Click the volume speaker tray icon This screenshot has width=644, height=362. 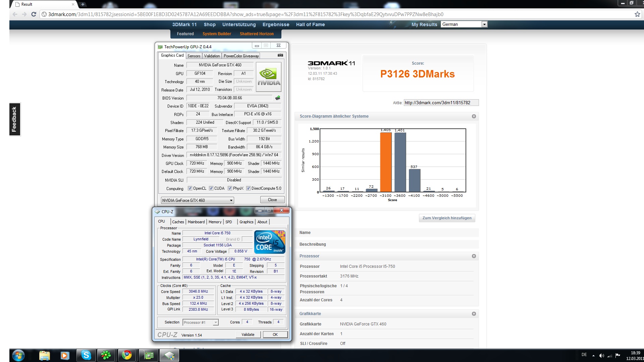[x=602, y=356]
